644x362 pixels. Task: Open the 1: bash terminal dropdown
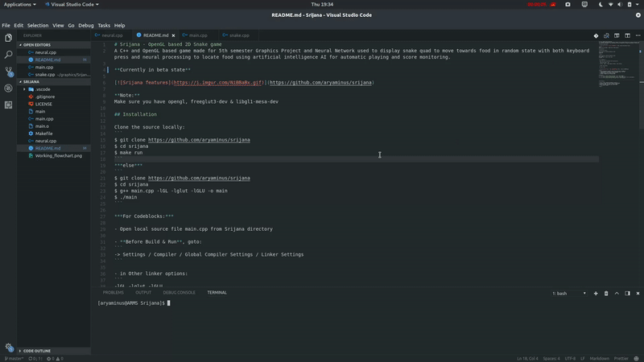pos(569,294)
